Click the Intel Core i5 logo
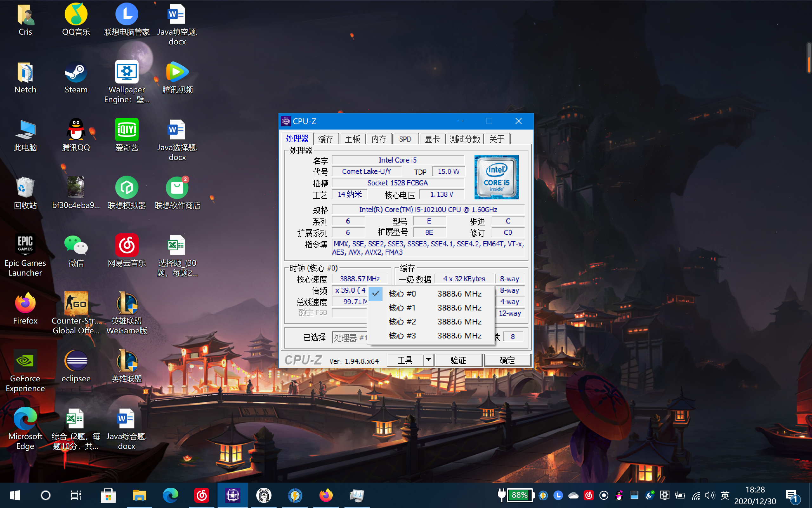 [x=497, y=177]
